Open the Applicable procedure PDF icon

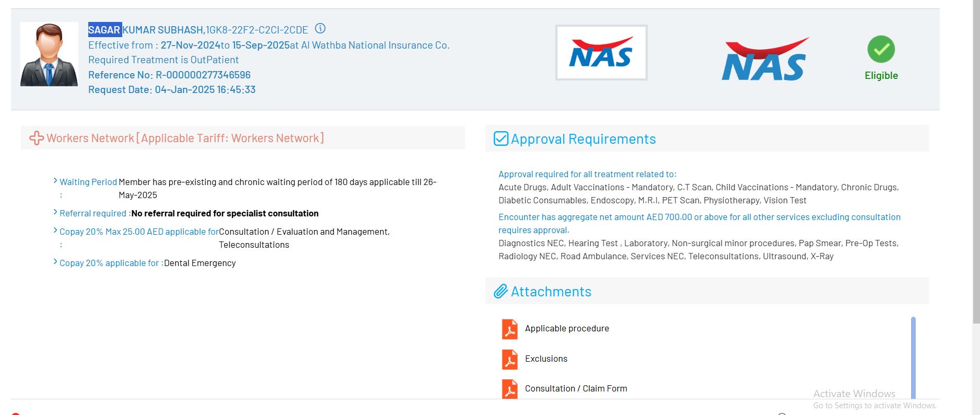click(x=510, y=329)
